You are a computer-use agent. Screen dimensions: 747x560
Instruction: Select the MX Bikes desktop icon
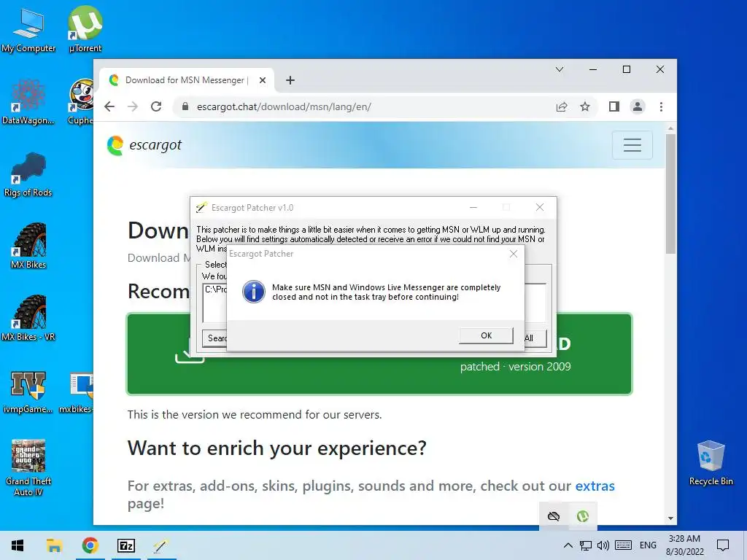tap(28, 246)
